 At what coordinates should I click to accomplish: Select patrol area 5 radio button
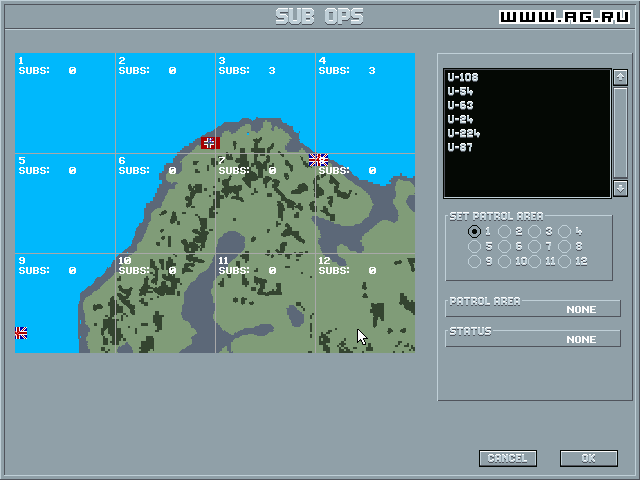(474, 247)
